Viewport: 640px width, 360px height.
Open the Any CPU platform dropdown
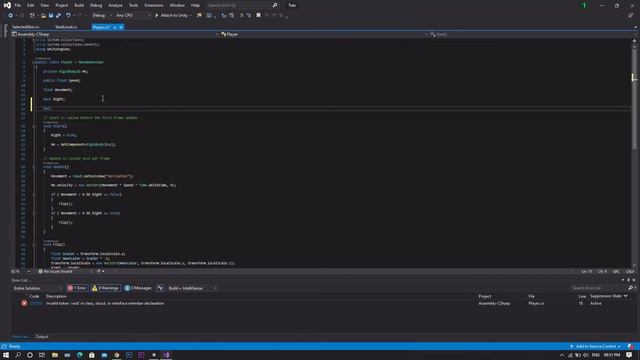[133, 16]
